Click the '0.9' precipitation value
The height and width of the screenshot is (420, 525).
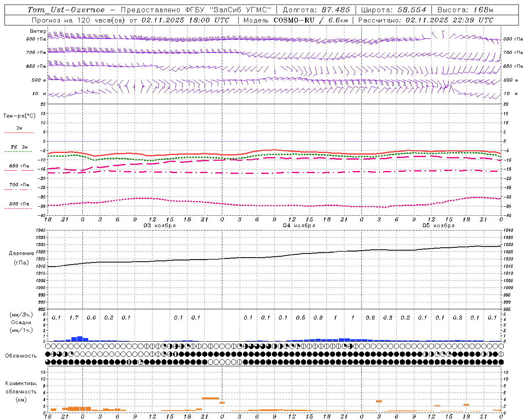coord(318,318)
